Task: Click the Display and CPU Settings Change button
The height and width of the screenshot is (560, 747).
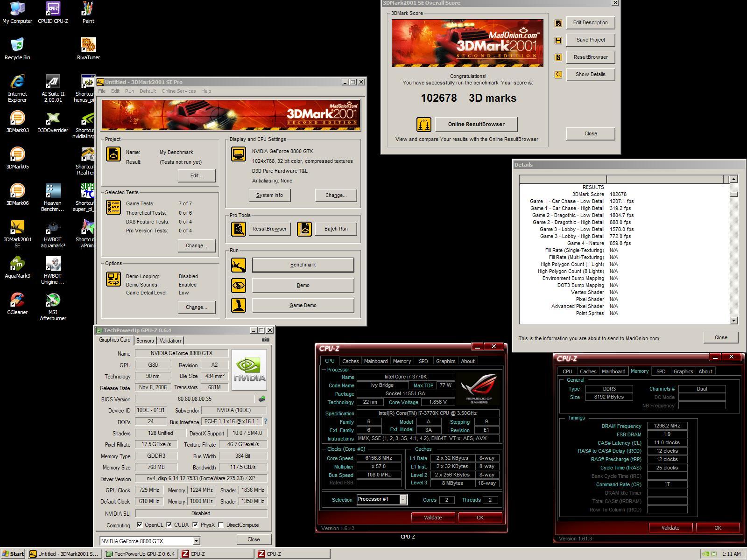Action: 336,195
